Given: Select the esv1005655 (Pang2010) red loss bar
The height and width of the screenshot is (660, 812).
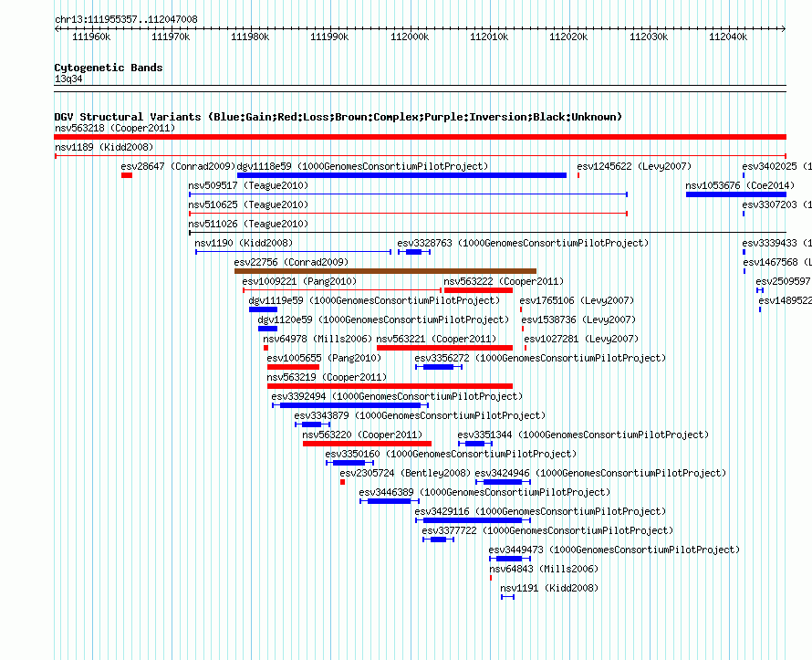Looking at the screenshot, I should coord(293,367).
